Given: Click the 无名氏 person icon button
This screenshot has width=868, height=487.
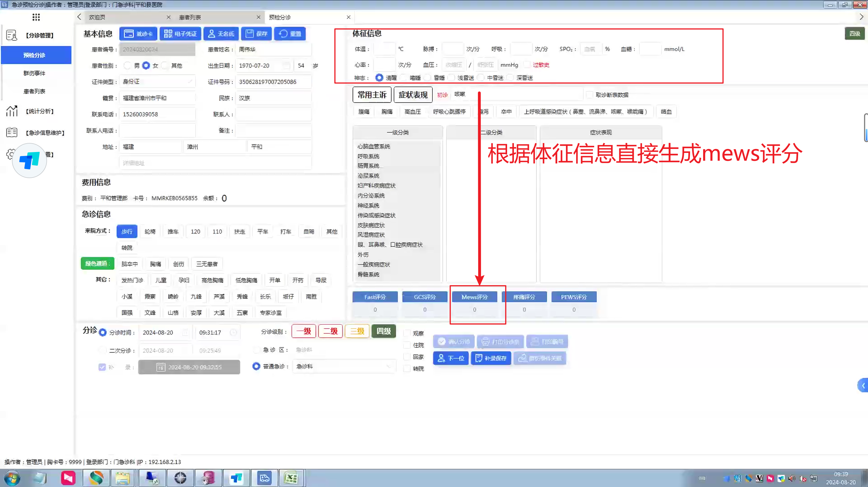Looking at the screenshot, I should pyautogui.click(x=221, y=34).
